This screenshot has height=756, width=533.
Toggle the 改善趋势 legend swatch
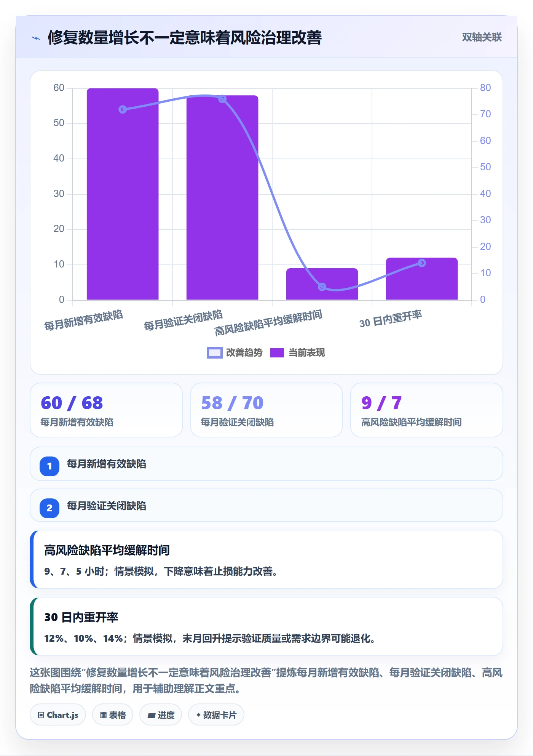click(214, 353)
